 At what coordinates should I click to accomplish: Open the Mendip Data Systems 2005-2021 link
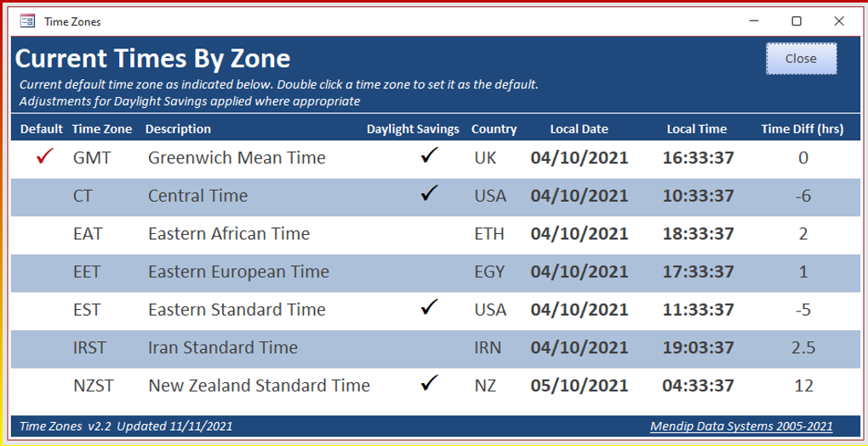(x=740, y=426)
